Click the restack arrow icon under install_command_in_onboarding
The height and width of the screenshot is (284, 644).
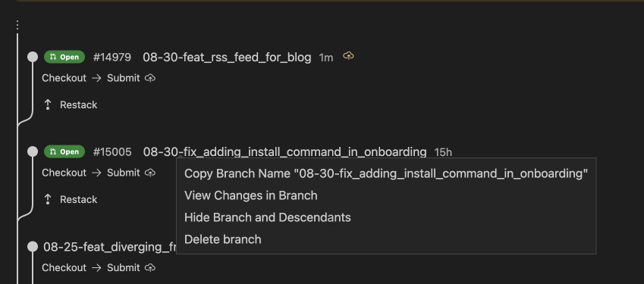[x=48, y=200]
